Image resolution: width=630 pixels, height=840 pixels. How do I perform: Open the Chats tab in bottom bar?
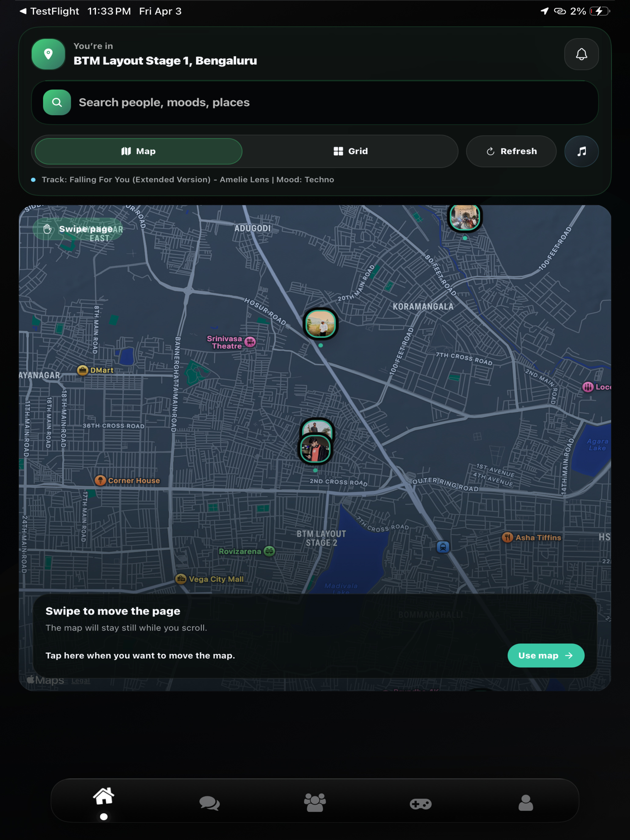(x=210, y=803)
